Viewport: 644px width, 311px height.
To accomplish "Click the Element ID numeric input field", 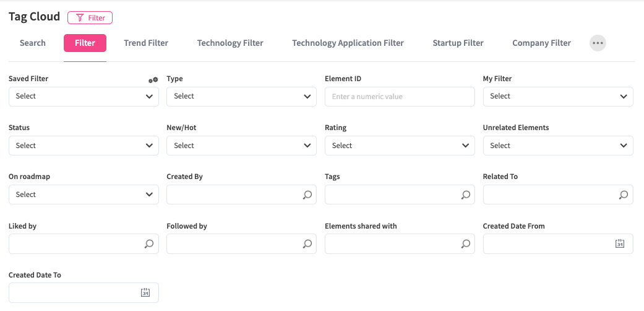I will click(400, 97).
